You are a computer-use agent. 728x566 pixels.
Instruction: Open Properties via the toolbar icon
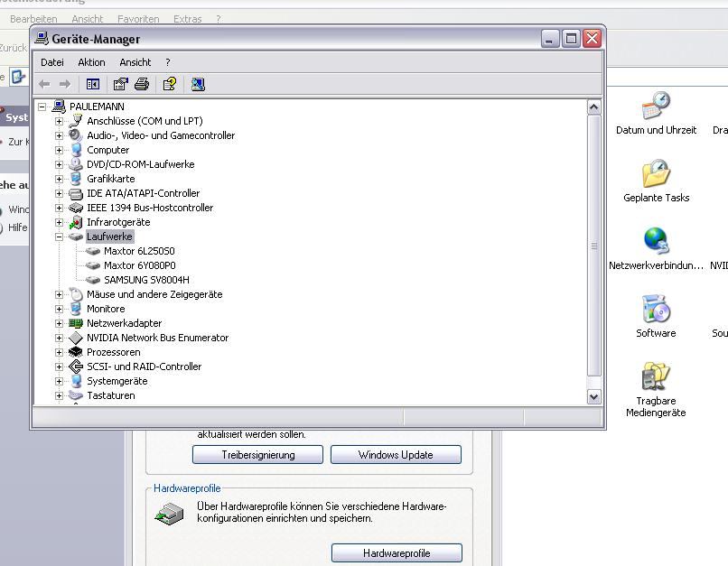tap(121, 84)
